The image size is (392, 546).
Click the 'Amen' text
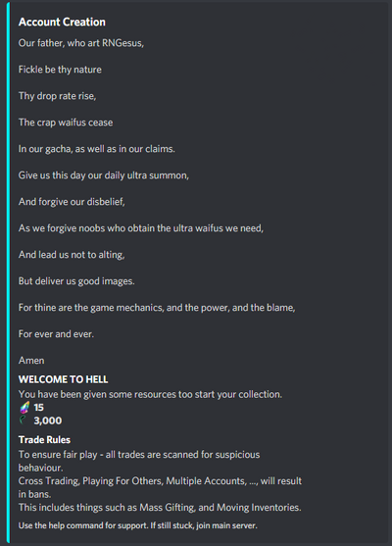[31, 361]
